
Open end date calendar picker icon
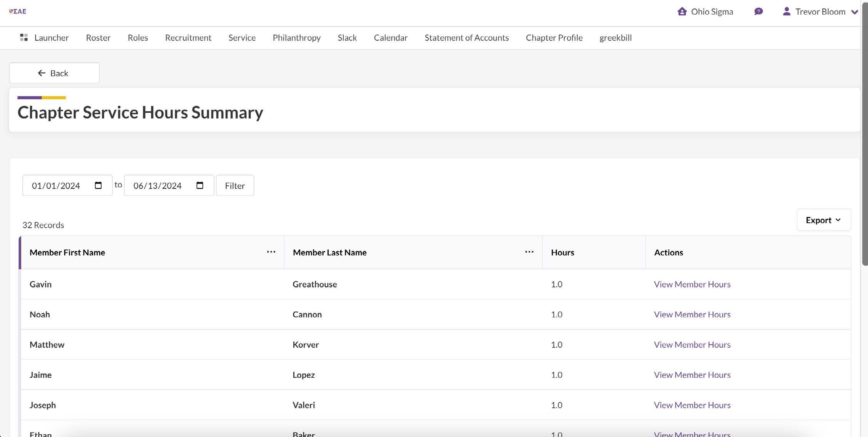coord(200,185)
